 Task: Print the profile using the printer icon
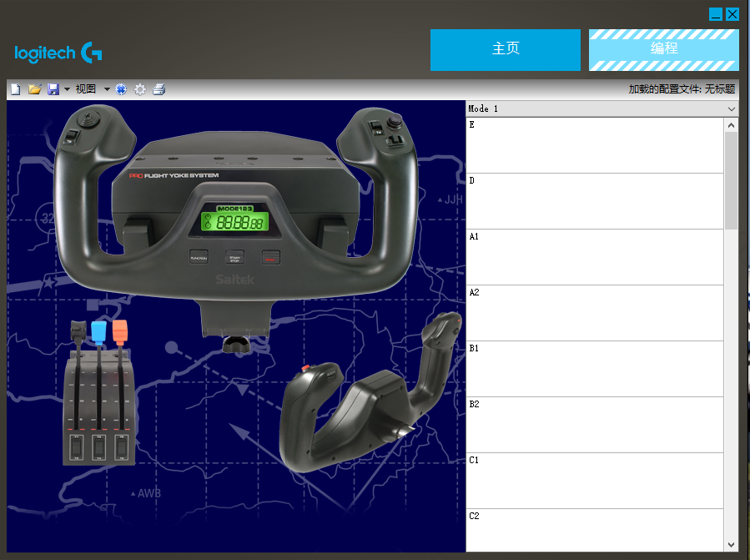[x=159, y=88]
